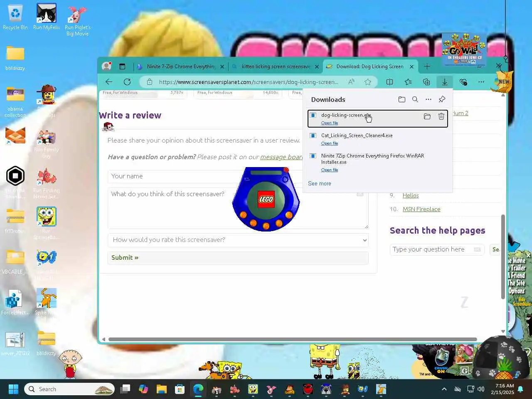Open file for Ninite installer download
Viewport: 532px width, 399px height.
point(330,170)
